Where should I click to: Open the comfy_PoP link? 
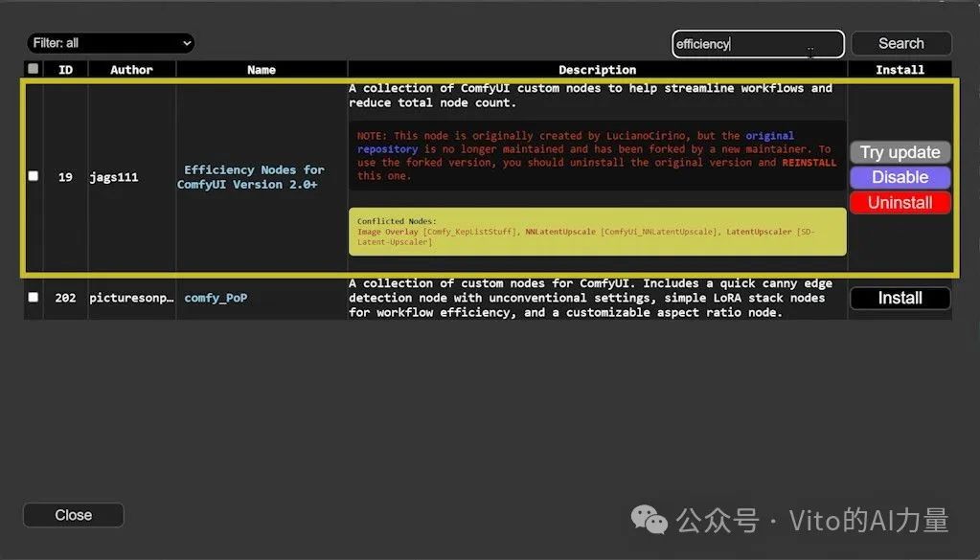[216, 298]
